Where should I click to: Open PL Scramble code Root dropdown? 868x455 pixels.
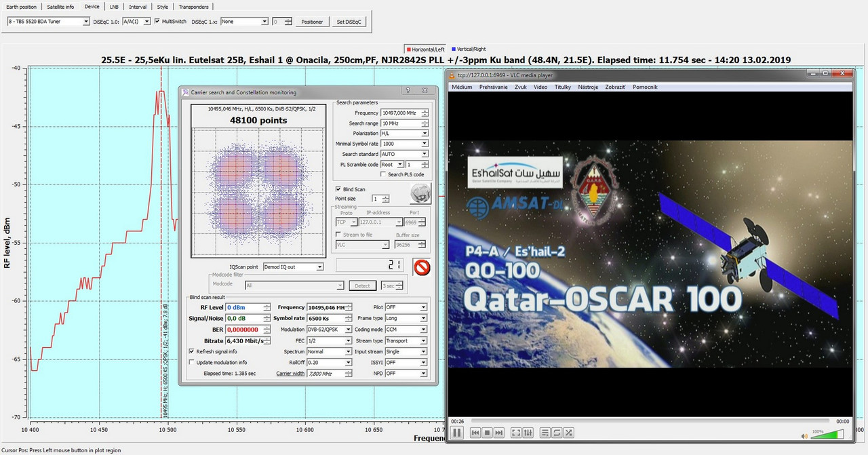click(392, 164)
